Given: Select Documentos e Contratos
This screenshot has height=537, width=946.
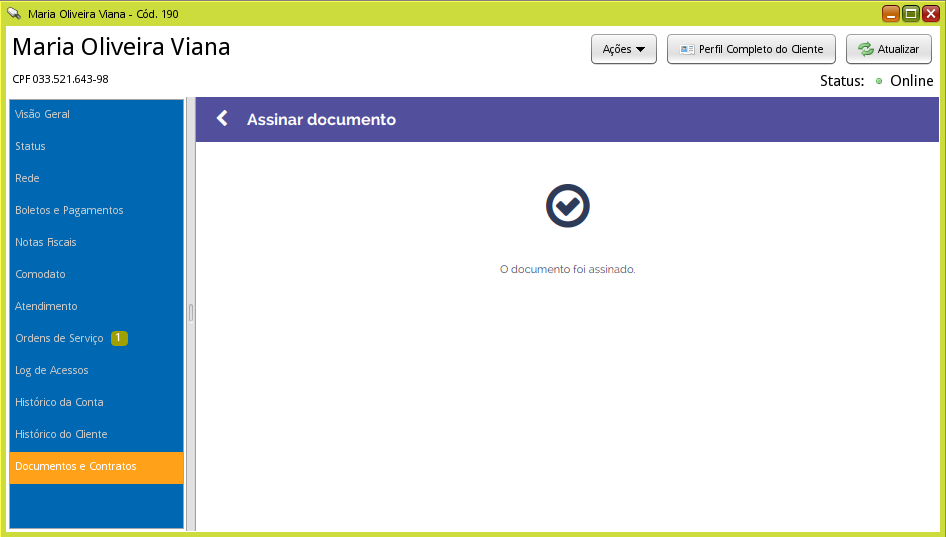Looking at the screenshot, I should [x=97, y=466].
